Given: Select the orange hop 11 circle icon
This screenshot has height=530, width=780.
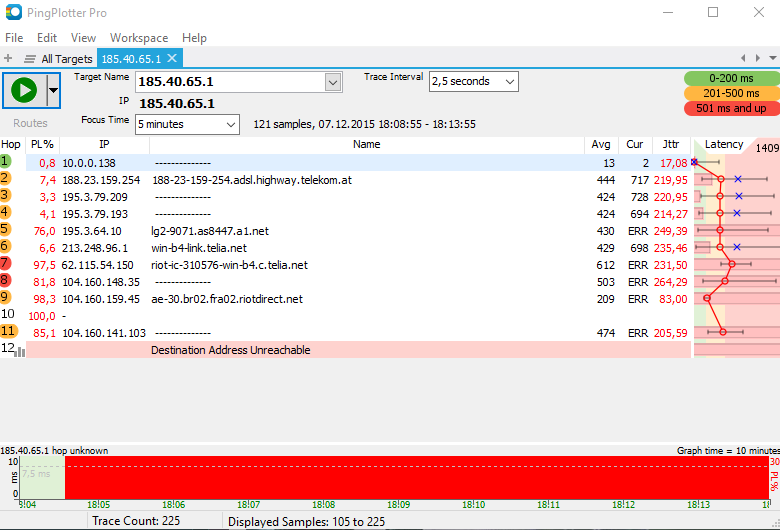Looking at the screenshot, I should [x=8, y=331].
